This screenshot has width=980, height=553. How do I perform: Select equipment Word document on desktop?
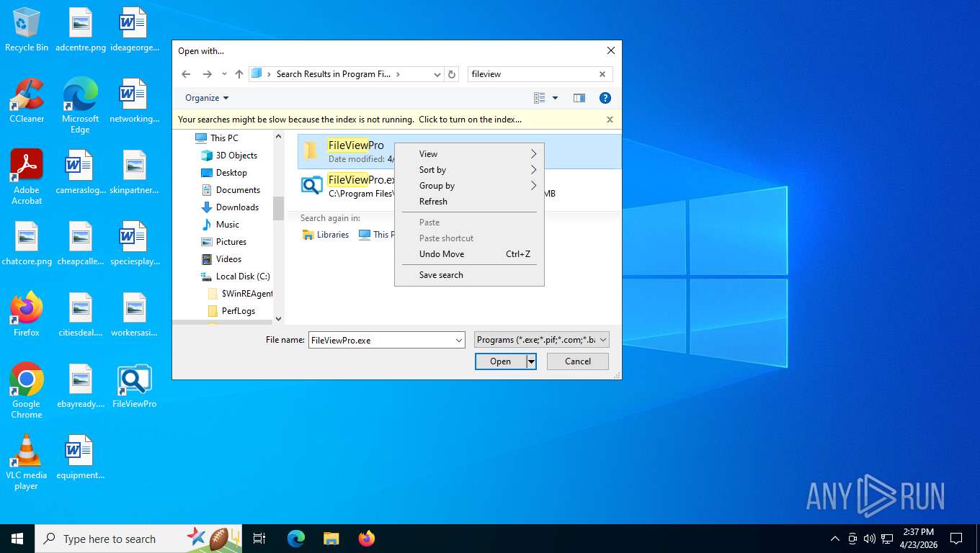(x=81, y=457)
